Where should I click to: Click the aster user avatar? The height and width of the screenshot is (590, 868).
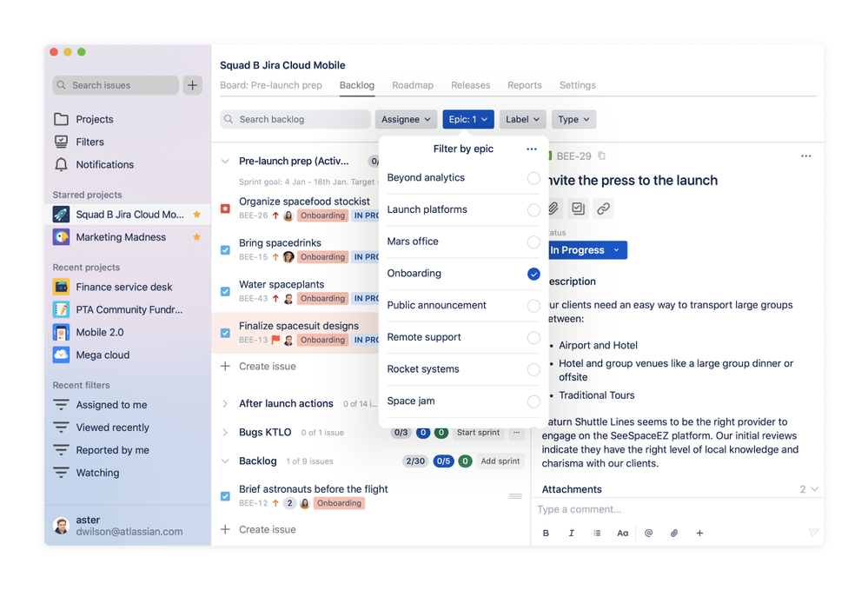pyautogui.click(x=61, y=525)
